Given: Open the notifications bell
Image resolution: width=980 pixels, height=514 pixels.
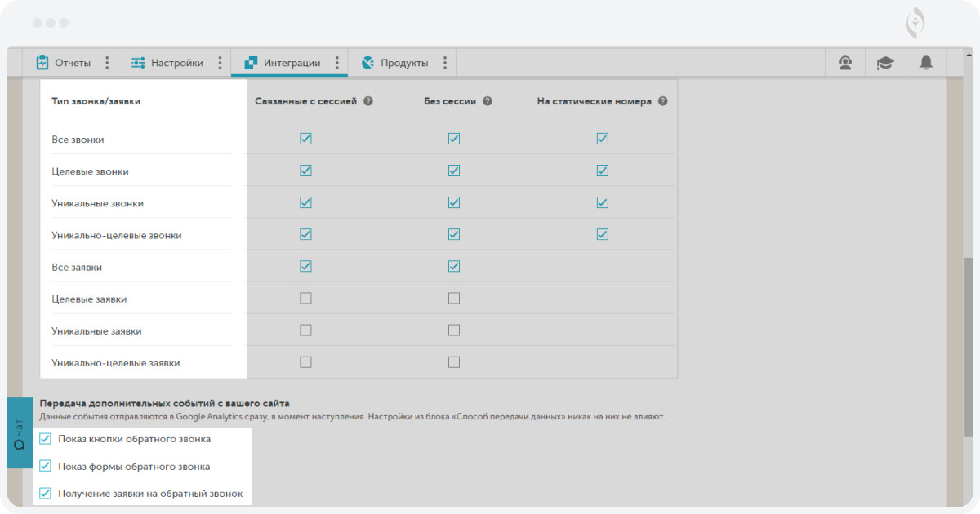Looking at the screenshot, I should (x=926, y=63).
